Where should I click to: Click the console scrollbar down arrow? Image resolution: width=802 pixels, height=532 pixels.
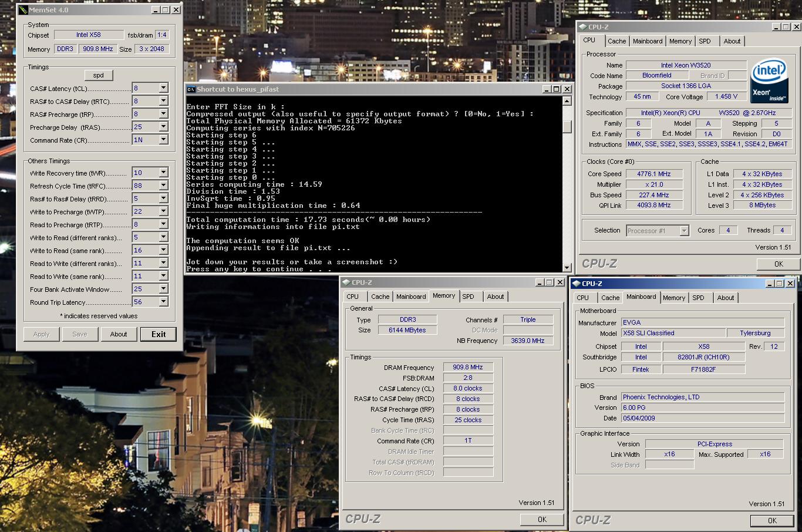point(567,268)
